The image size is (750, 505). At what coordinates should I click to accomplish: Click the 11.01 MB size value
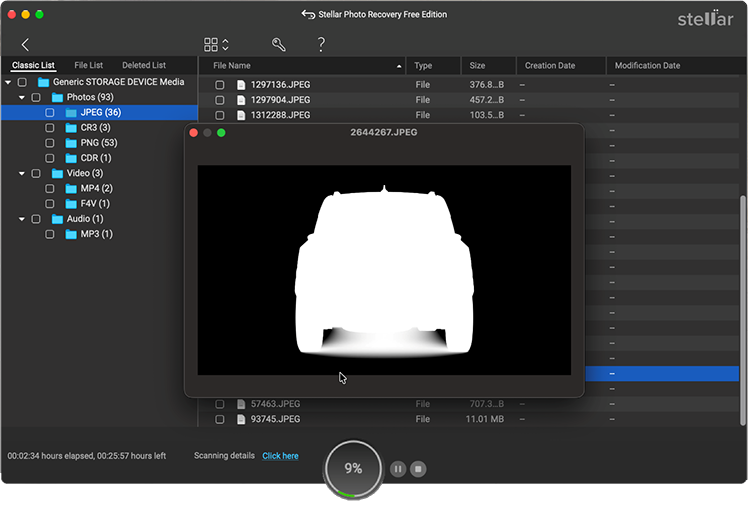pos(485,419)
